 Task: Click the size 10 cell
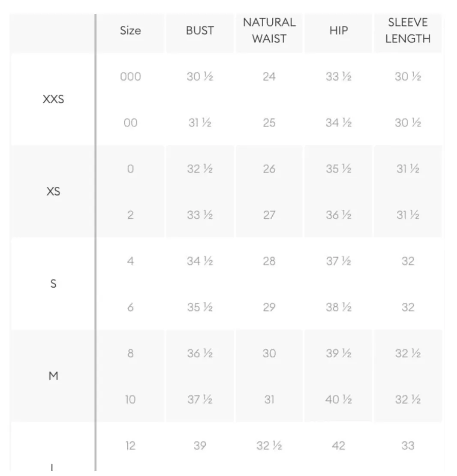click(x=130, y=400)
